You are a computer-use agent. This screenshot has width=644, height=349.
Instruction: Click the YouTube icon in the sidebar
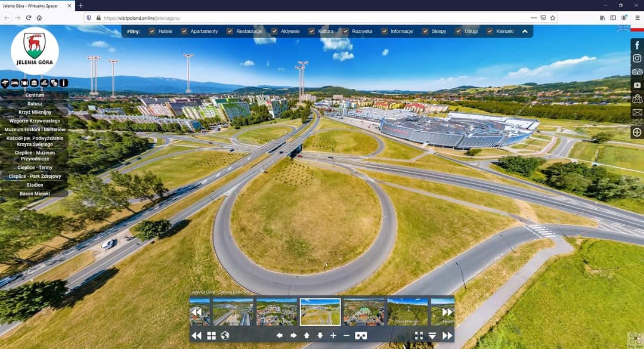click(637, 85)
